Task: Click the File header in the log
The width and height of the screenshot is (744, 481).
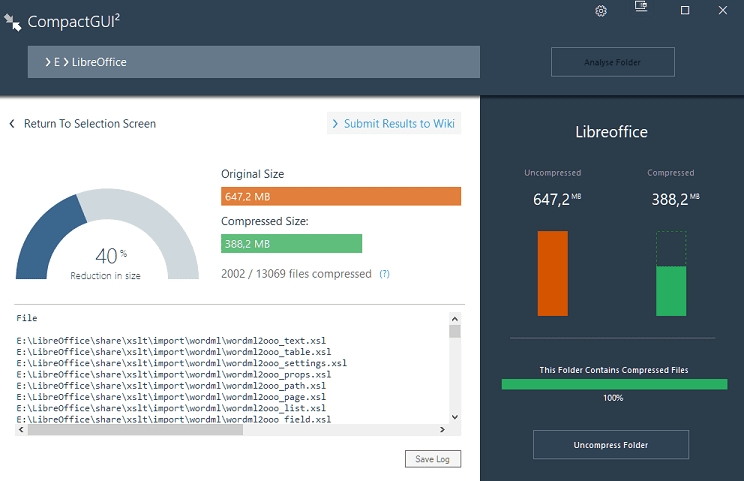Action: click(x=27, y=318)
